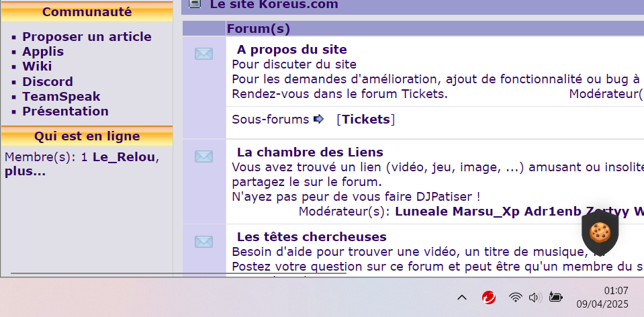The width and height of the screenshot is (644, 317).
Task: Open the Tickets sub-forum
Action: (x=366, y=120)
